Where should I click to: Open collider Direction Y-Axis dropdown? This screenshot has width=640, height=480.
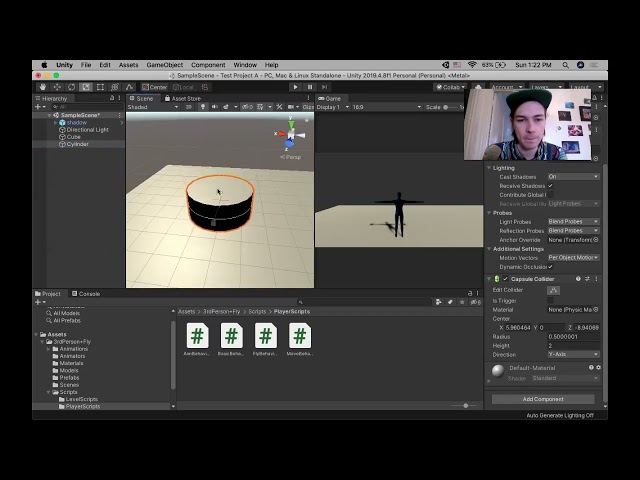[x=573, y=354]
